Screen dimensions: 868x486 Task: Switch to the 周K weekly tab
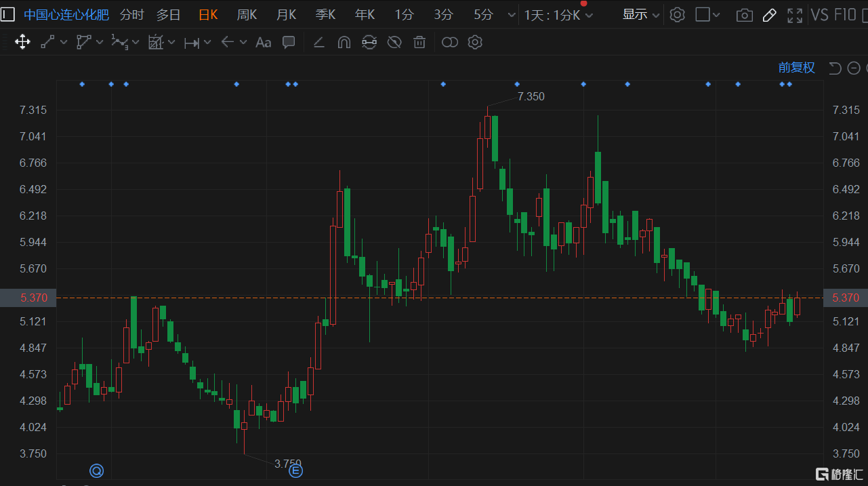coord(247,14)
